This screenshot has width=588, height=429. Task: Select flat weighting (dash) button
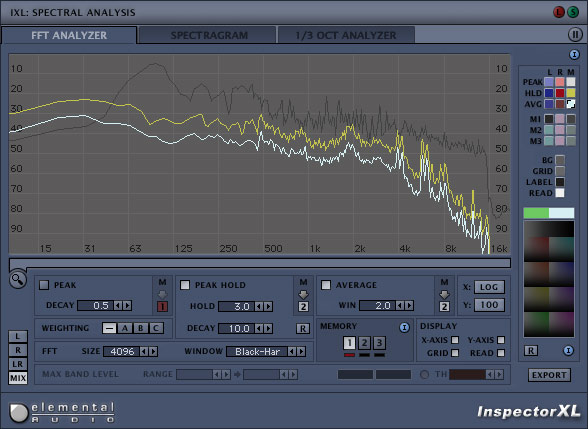coord(109,328)
